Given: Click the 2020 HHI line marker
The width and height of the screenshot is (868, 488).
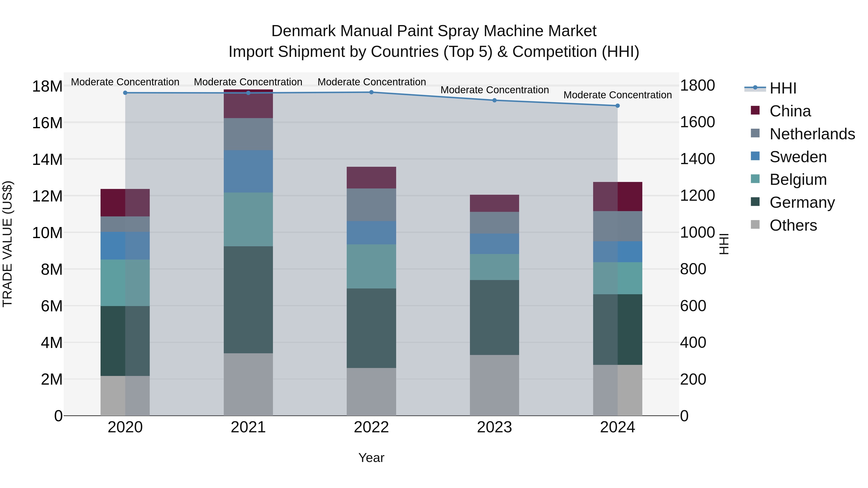Looking at the screenshot, I should pyautogui.click(x=125, y=93).
